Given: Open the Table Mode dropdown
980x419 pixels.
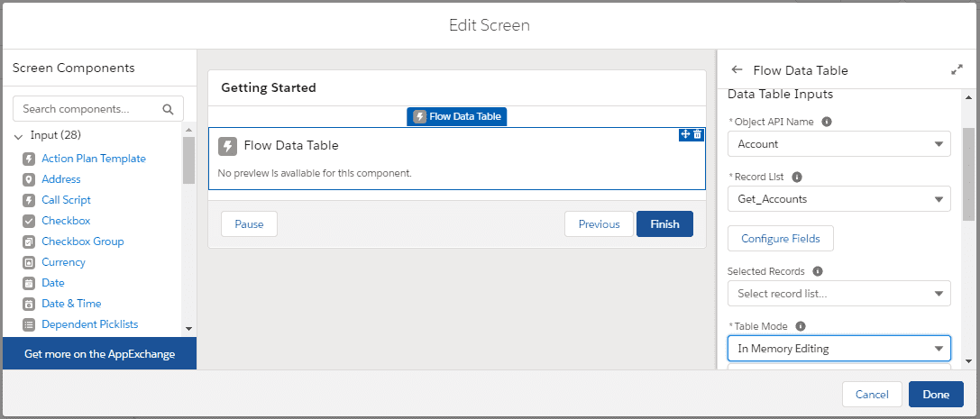Looking at the screenshot, I should click(838, 349).
